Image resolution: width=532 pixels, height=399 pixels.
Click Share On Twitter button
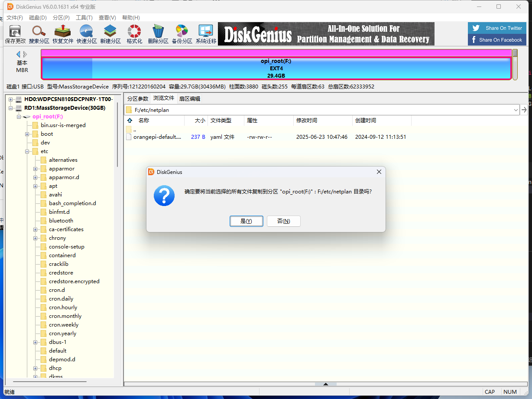tap(497, 28)
